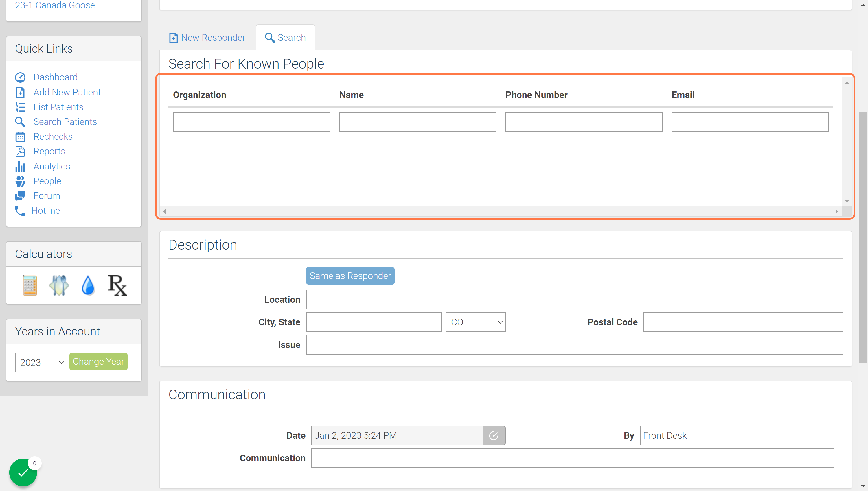Open the 23-1 Canada Goose link

[55, 5]
